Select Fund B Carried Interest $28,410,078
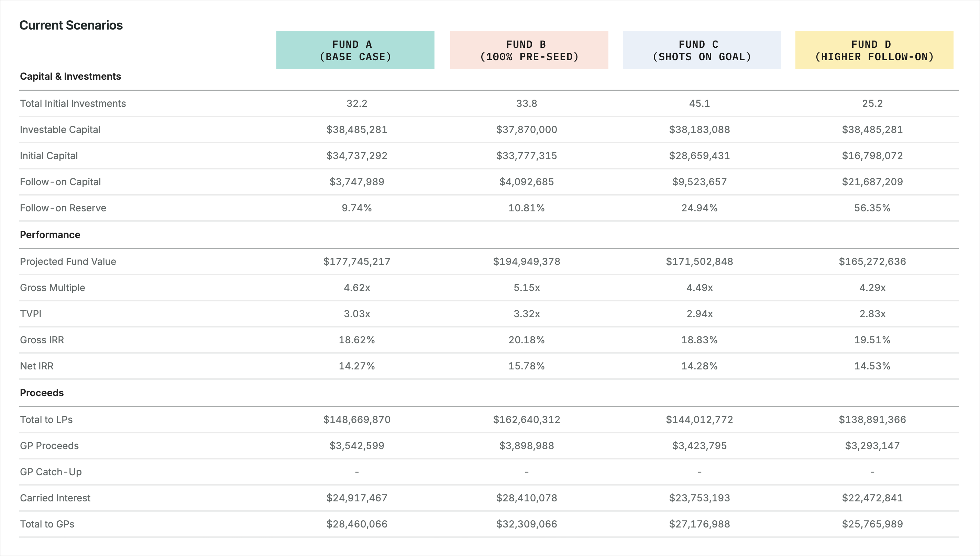This screenshot has width=980, height=556. 526,498
